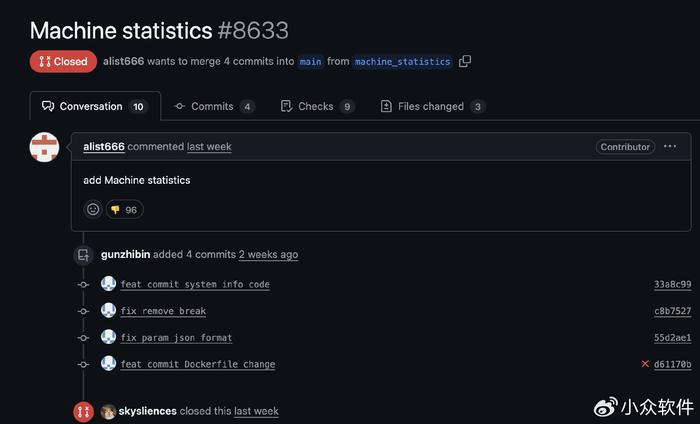Go to the Files changed tab
The image size is (700, 424).
click(x=433, y=106)
